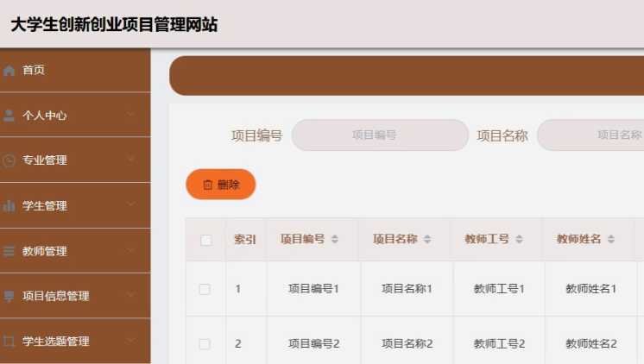Viewport: 644px width, 364px height.
Task: Sort by 教师姓名 column arrows
Action: tap(611, 240)
